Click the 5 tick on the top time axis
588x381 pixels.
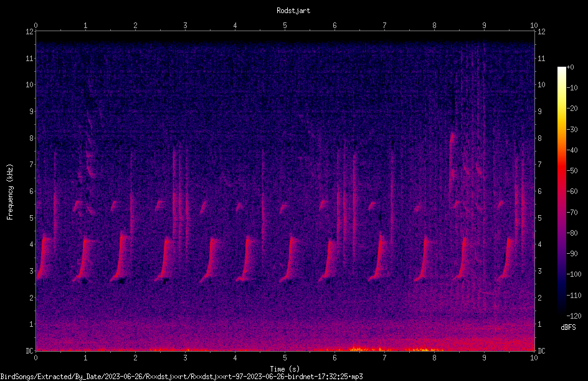pyautogui.click(x=285, y=25)
